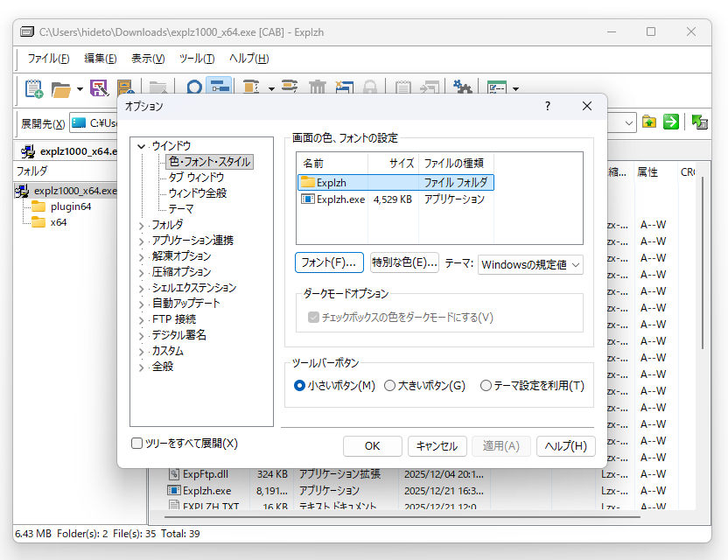Click the create new archive icon

click(32, 87)
